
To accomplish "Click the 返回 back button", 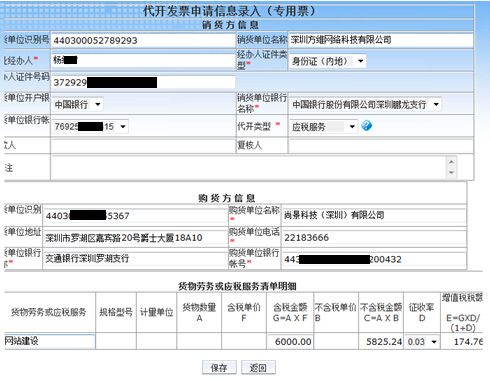I will [258, 368].
